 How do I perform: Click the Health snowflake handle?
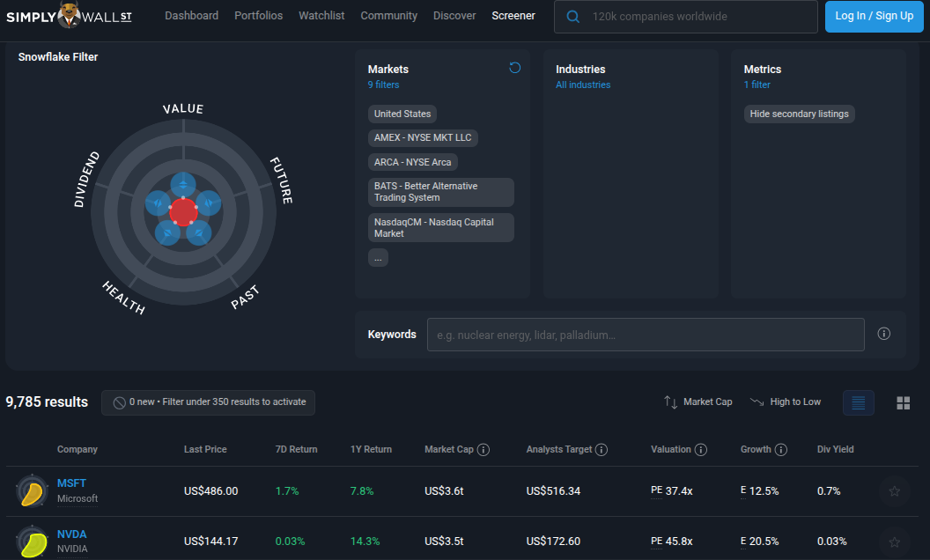point(168,233)
